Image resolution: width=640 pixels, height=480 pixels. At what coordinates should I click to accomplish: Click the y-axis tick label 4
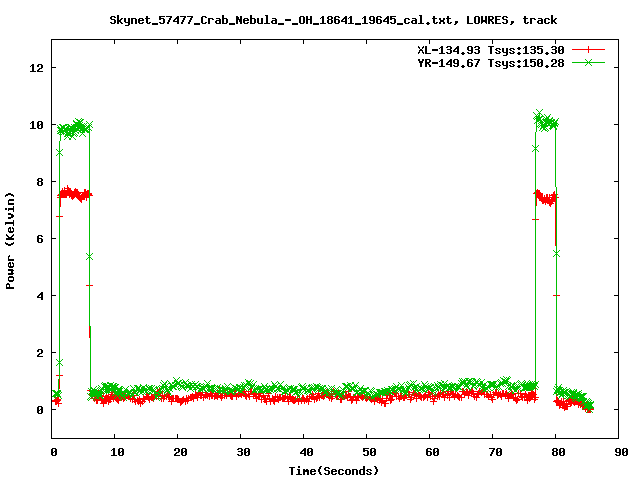tap(40, 296)
